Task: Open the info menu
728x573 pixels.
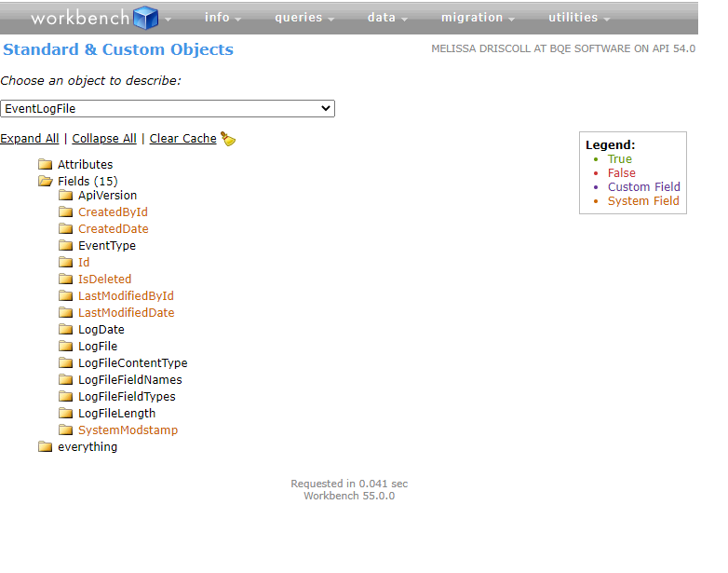Action: (x=222, y=18)
